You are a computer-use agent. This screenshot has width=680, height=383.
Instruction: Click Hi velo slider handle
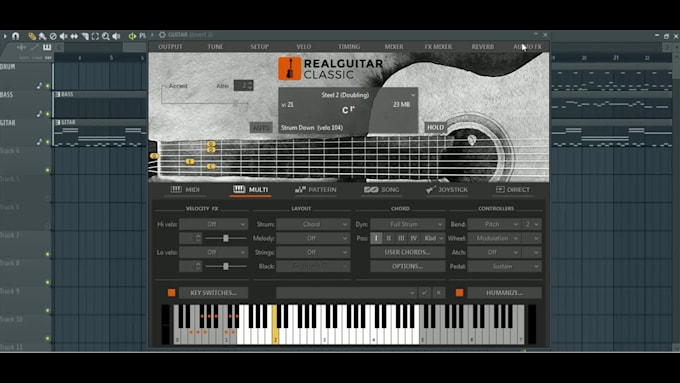point(226,238)
